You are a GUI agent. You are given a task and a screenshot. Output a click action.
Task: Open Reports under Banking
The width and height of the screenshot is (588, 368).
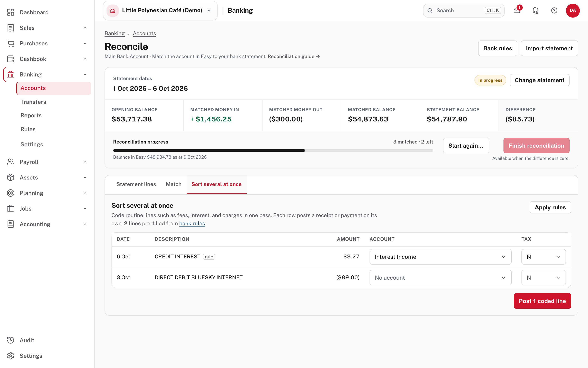pos(54,115)
